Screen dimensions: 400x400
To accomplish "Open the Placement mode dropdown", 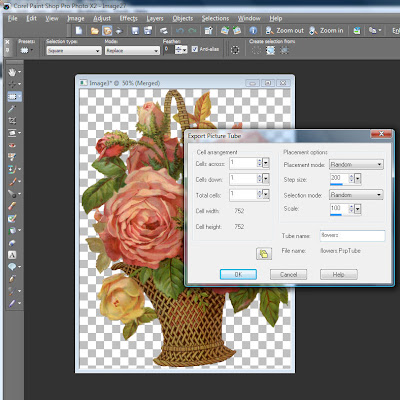I will point(356,165).
